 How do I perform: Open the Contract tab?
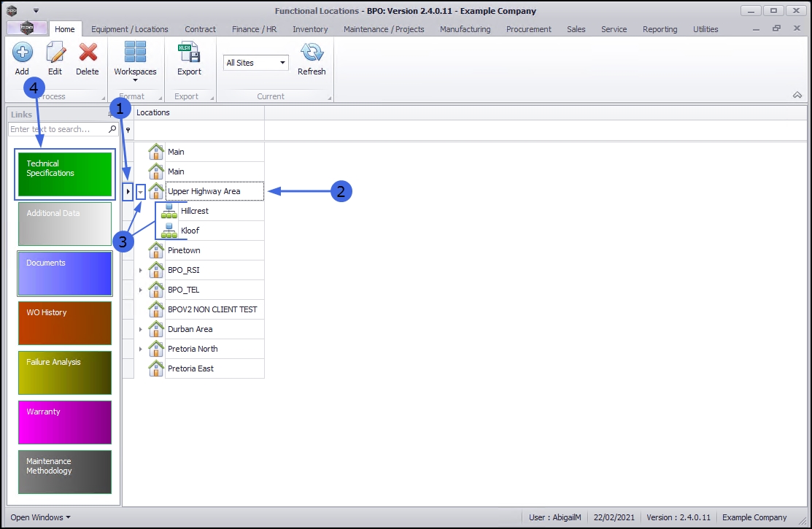click(201, 29)
